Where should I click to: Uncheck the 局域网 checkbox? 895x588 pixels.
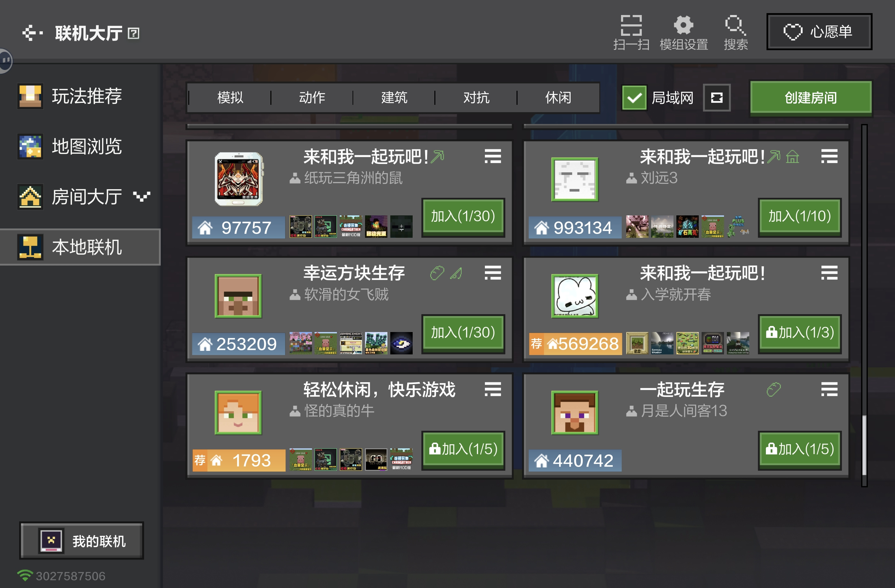pyautogui.click(x=634, y=98)
